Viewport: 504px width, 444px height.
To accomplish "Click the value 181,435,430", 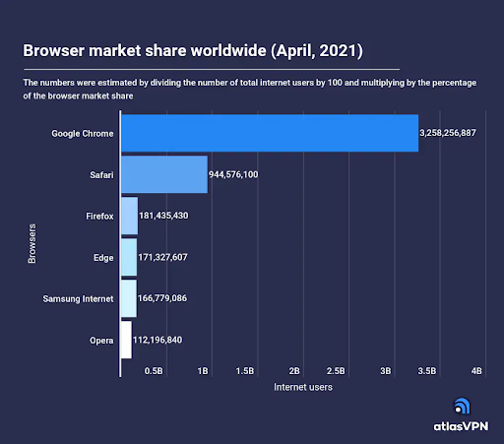I will coord(163,216).
